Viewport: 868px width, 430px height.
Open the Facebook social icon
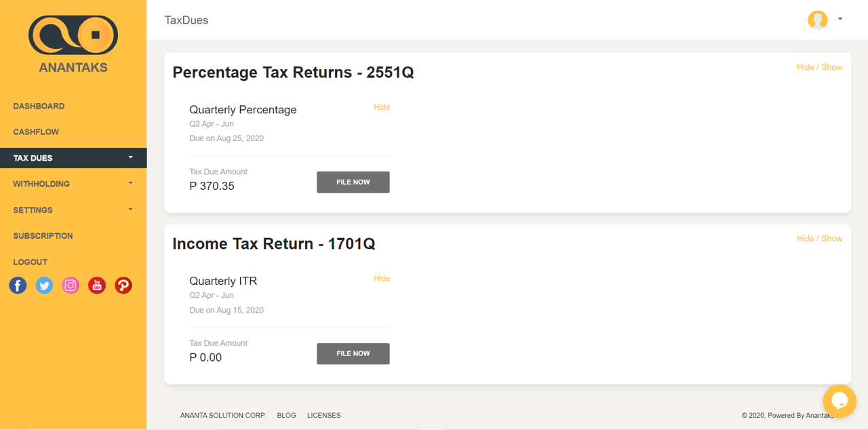coord(18,286)
